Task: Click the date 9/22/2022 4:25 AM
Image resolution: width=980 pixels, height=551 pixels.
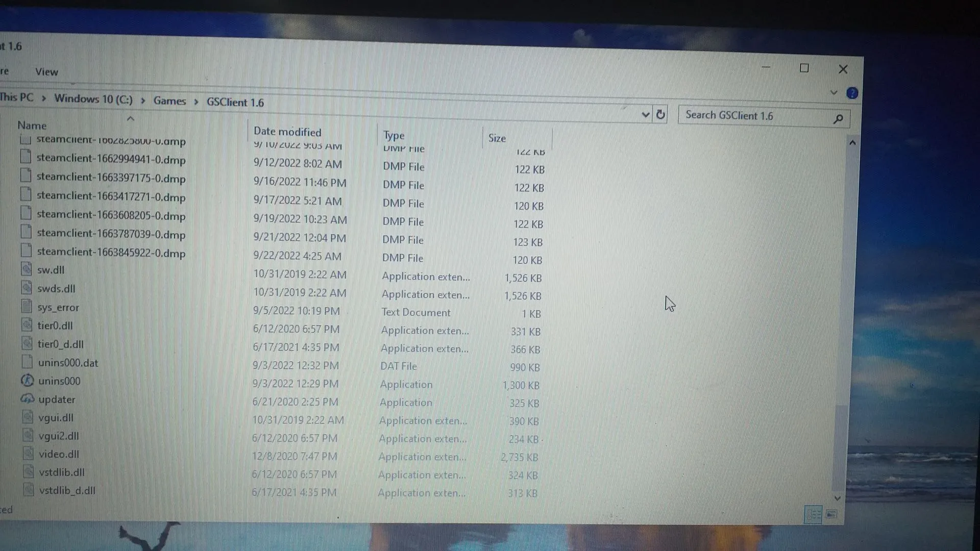Action: point(298,256)
